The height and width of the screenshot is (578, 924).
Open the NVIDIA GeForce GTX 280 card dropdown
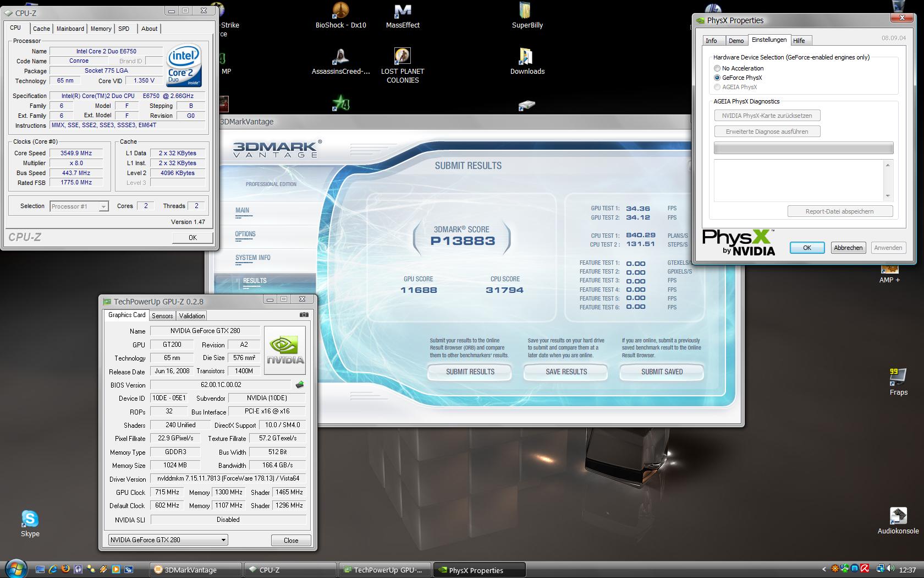coord(168,540)
